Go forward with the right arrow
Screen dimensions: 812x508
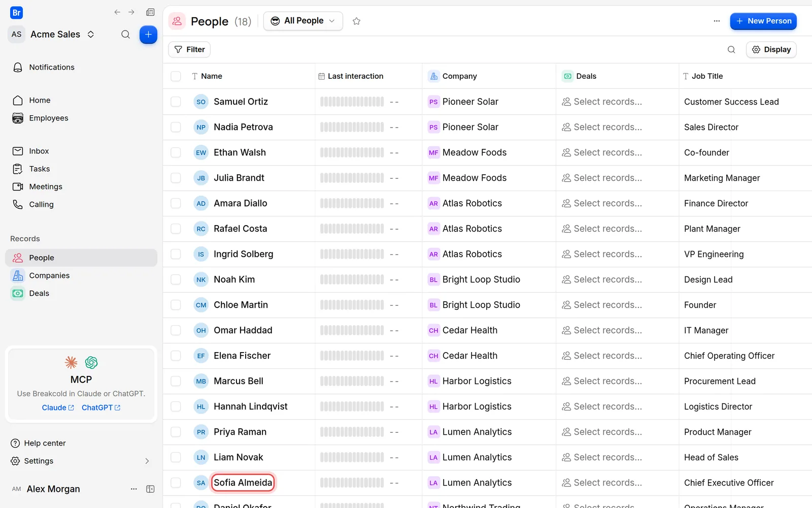tap(131, 12)
